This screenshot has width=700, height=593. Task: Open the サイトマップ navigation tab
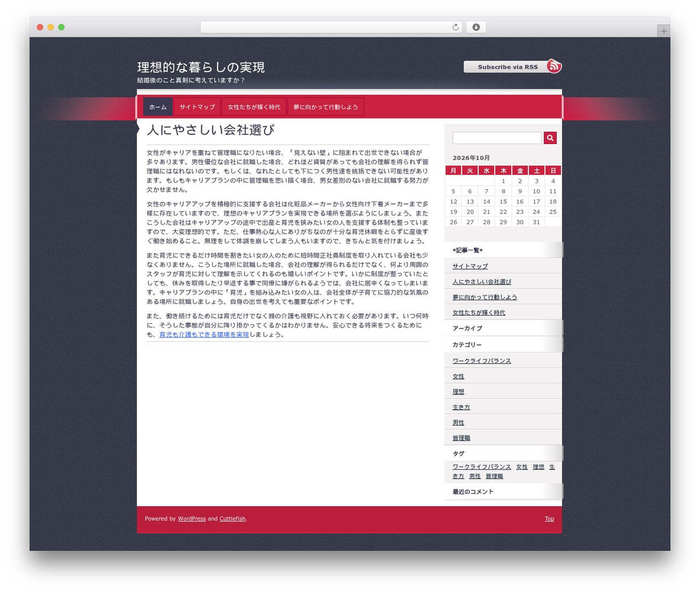[x=197, y=107]
